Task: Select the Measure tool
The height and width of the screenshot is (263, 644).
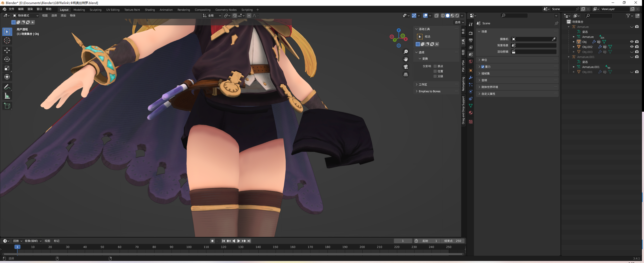Action: 7,96
